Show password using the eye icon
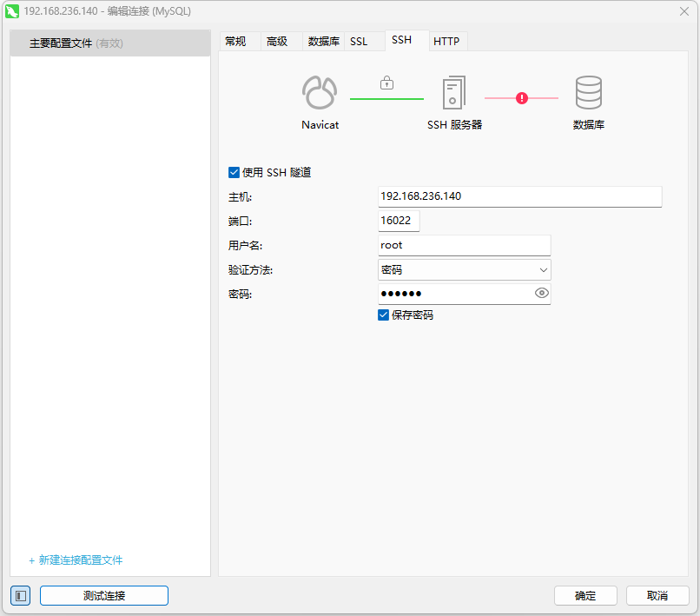This screenshot has width=700, height=616. pyautogui.click(x=542, y=294)
